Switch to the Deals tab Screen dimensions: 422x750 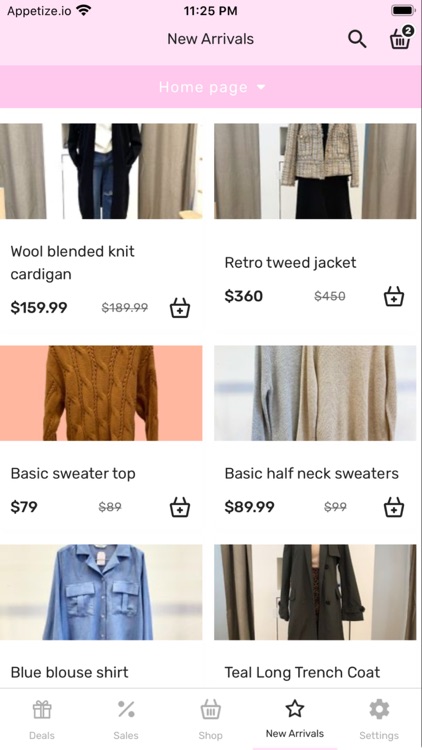[x=42, y=720]
